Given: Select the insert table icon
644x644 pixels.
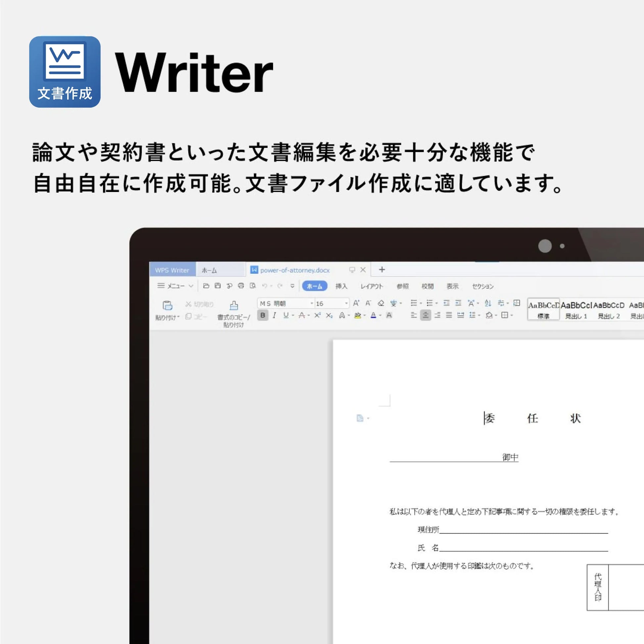Looking at the screenshot, I should pos(516,303).
